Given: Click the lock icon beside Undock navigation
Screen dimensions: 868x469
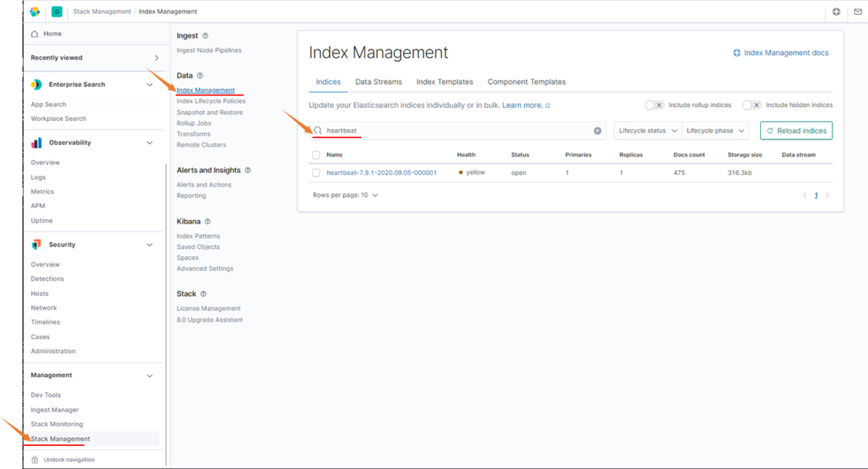Looking at the screenshot, I should 35,460.
